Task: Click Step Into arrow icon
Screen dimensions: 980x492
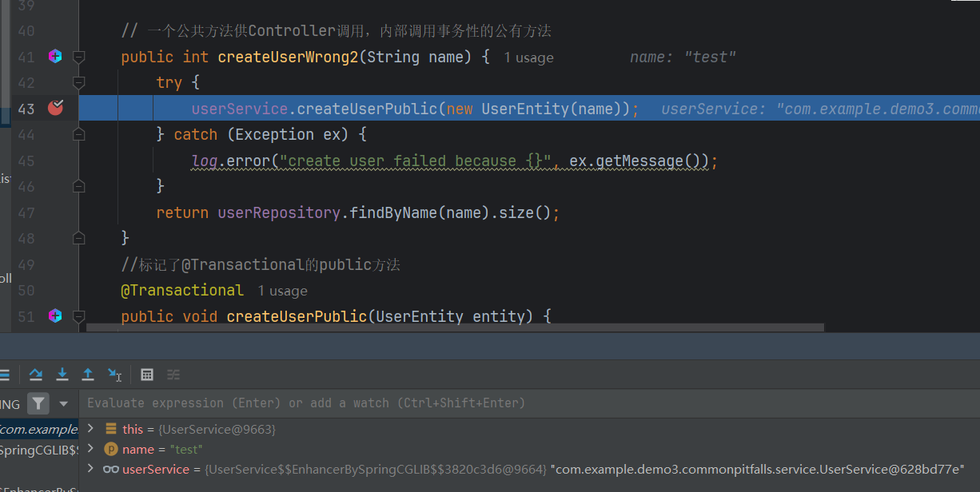Action: 62,375
